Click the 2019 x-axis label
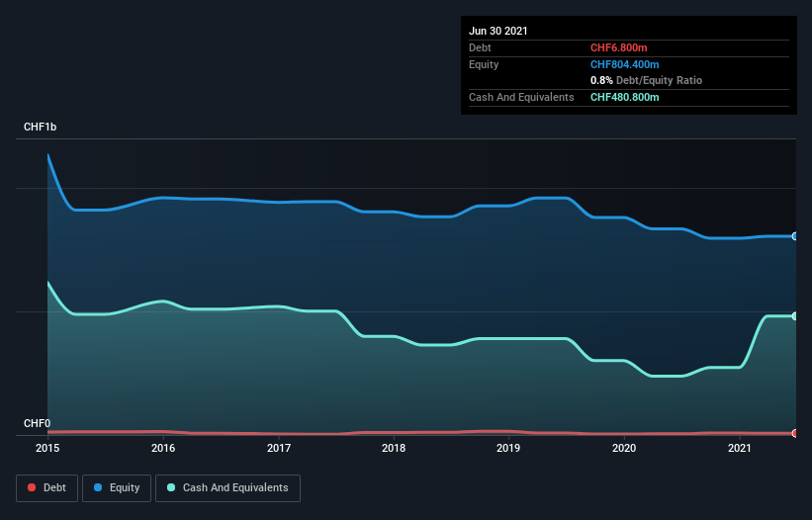The image size is (812, 520). (508, 448)
